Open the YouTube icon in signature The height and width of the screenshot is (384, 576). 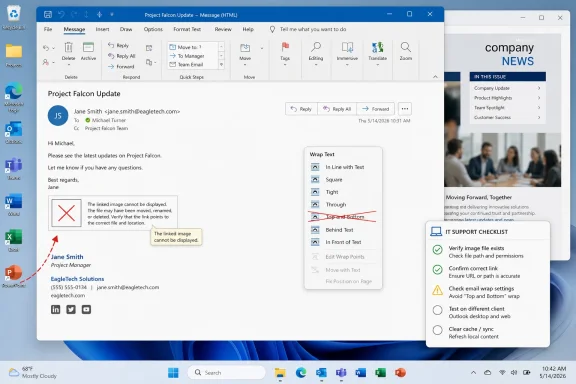tap(86, 309)
